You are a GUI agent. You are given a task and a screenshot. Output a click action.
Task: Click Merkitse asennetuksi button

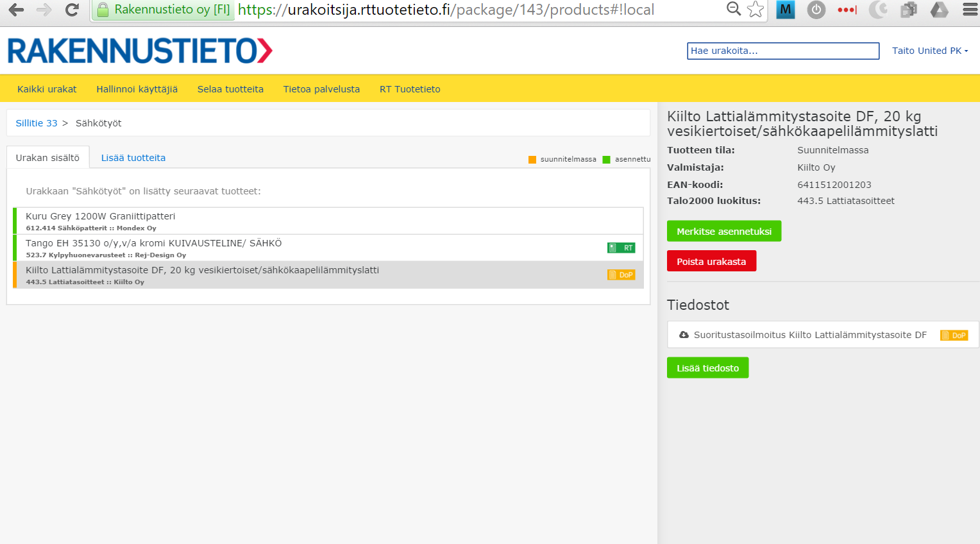click(724, 231)
